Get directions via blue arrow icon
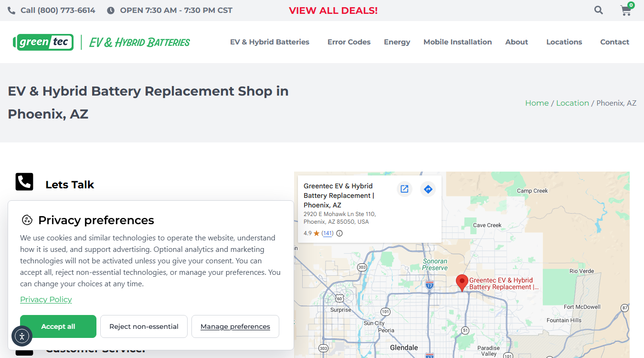This screenshot has height=358, width=644. pyautogui.click(x=428, y=189)
